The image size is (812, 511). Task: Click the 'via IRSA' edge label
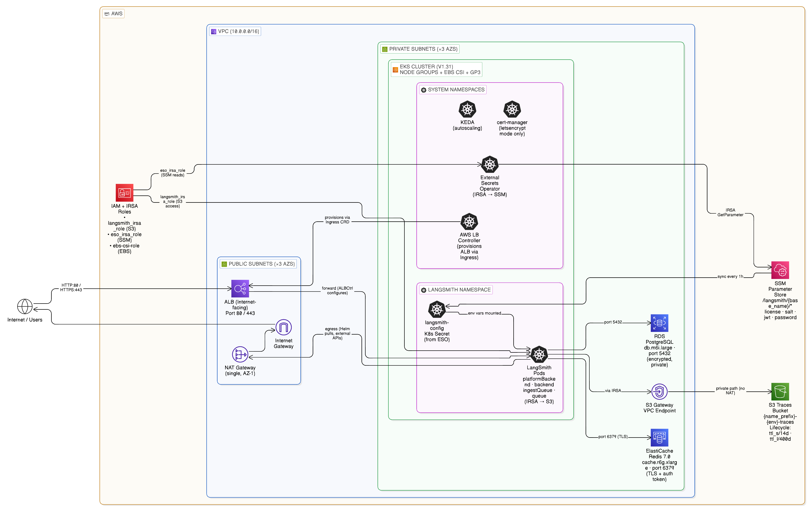tap(613, 391)
